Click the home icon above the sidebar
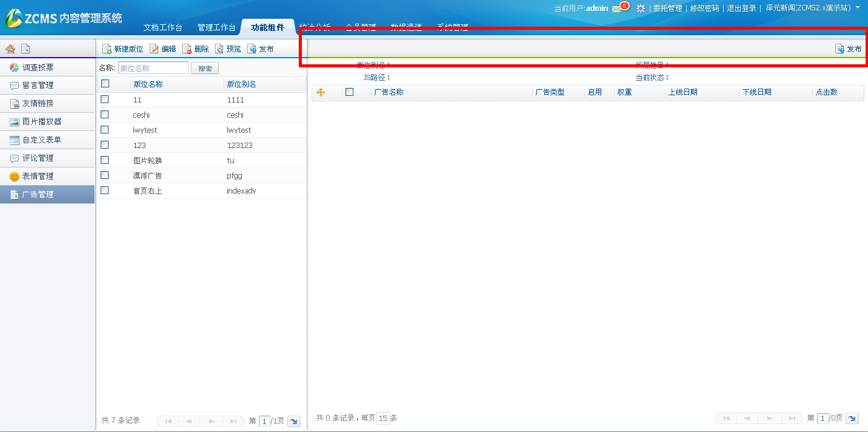Screen dimensions: 868x432 point(10,49)
